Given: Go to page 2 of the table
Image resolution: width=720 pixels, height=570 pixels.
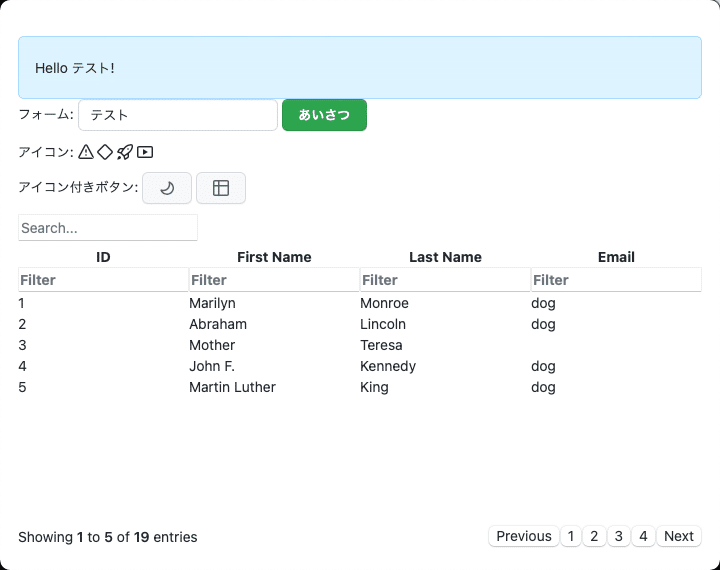Looking at the screenshot, I should [594, 536].
